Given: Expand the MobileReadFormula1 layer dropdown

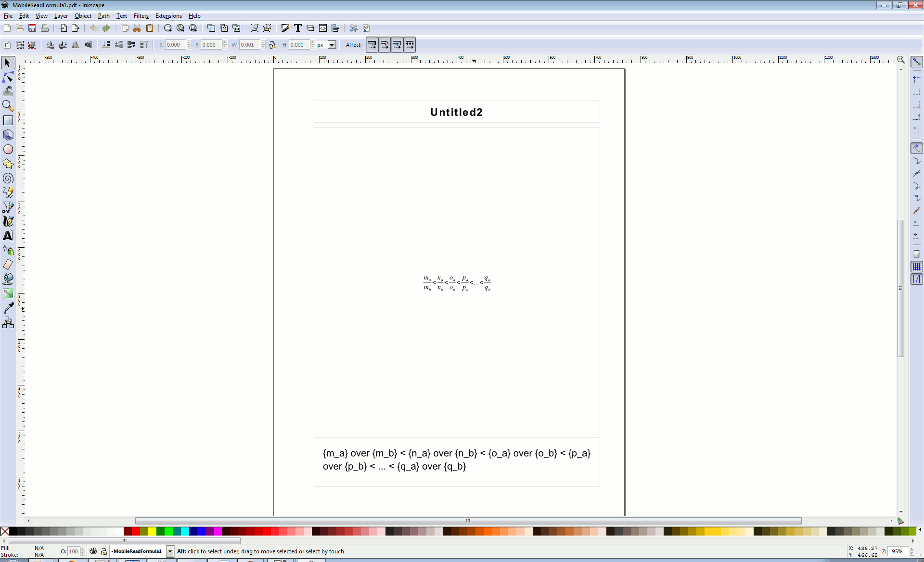Looking at the screenshot, I should coord(170,551).
